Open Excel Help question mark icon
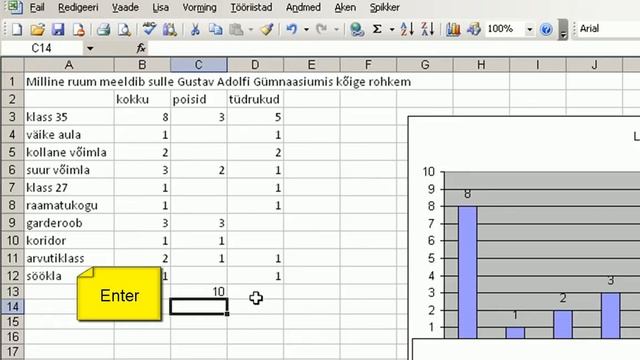The image size is (640, 360). coord(546,29)
